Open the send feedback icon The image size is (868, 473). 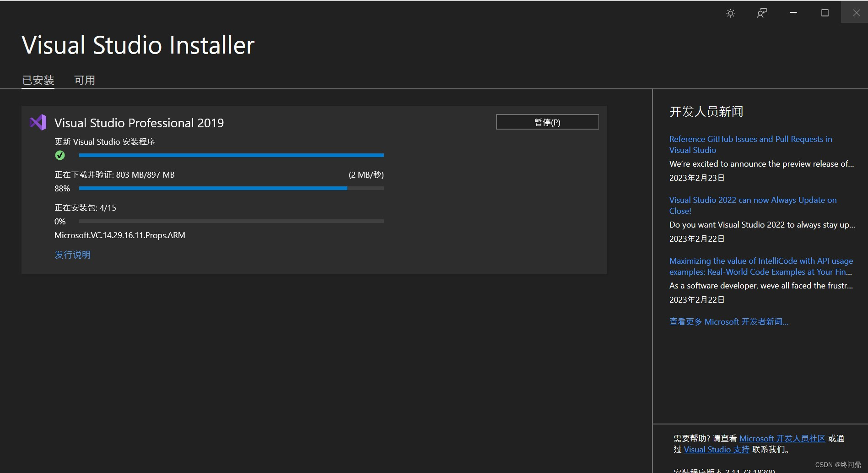tap(762, 13)
